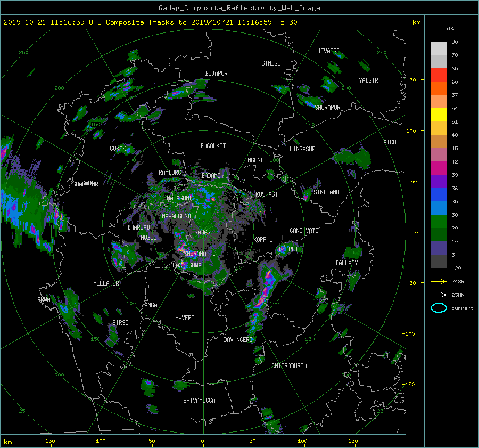Click the BAGALKOT city label
This screenshot has height=448, width=479.
(213, 146)
